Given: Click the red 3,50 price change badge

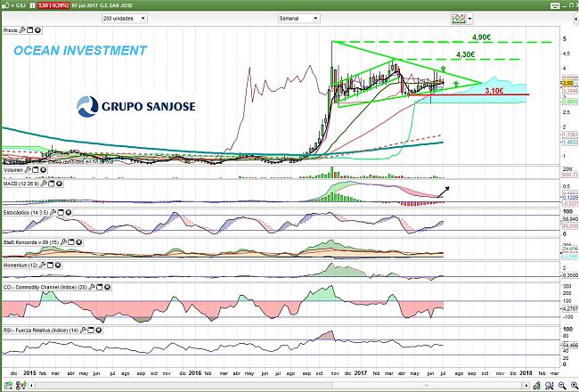Looking at the screenshot, I should pyautogui.click(x=53, y=5).
